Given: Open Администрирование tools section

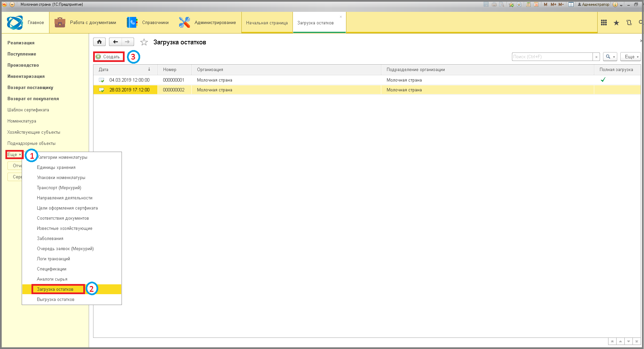Looking at the screenshot, I should click(x=208, y=23).
